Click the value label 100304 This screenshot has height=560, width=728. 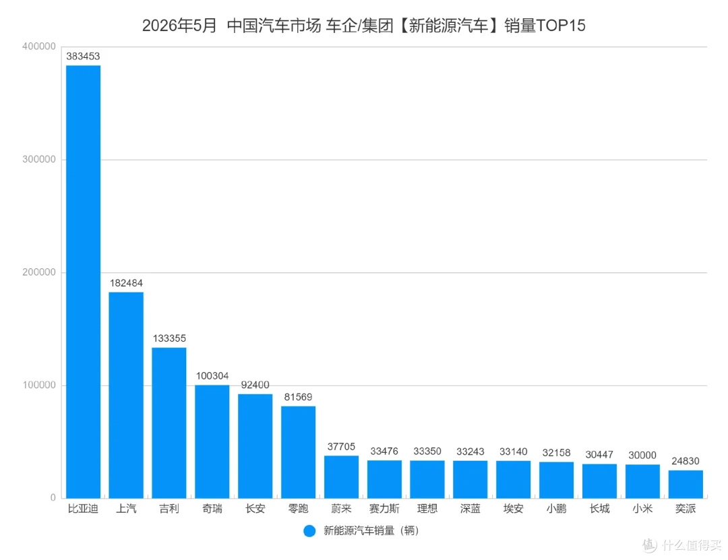(212, 375)
